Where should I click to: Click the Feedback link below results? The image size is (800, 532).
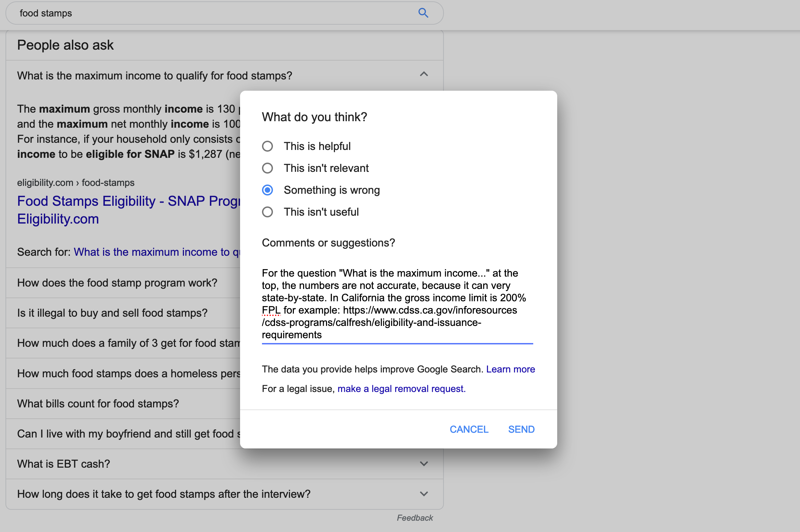(x=415, y=518)
